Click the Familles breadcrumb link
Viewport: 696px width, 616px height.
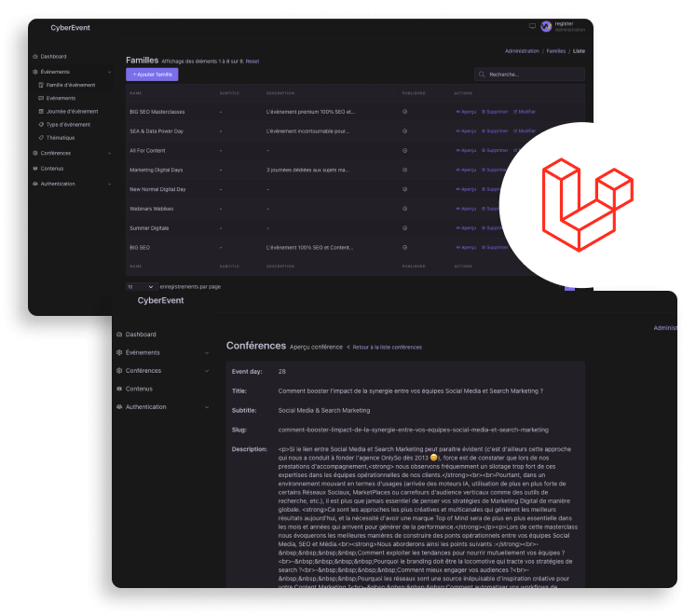point(556,51)
